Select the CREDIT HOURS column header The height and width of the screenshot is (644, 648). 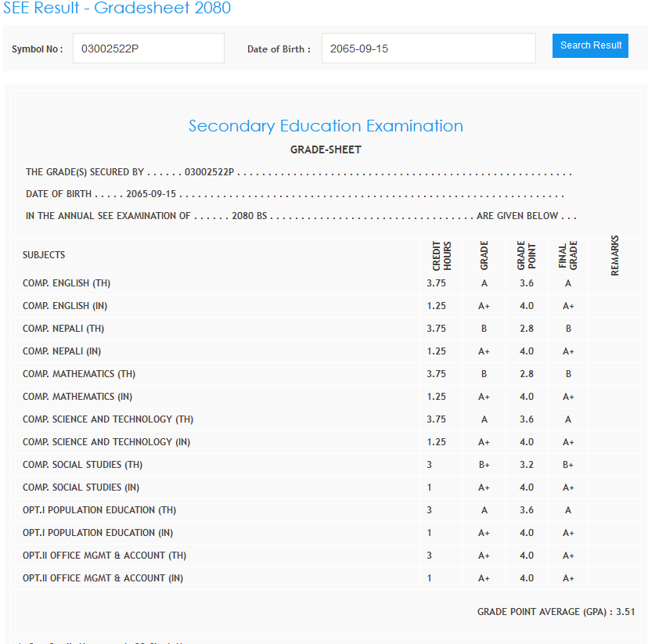[x=442, y=255]
